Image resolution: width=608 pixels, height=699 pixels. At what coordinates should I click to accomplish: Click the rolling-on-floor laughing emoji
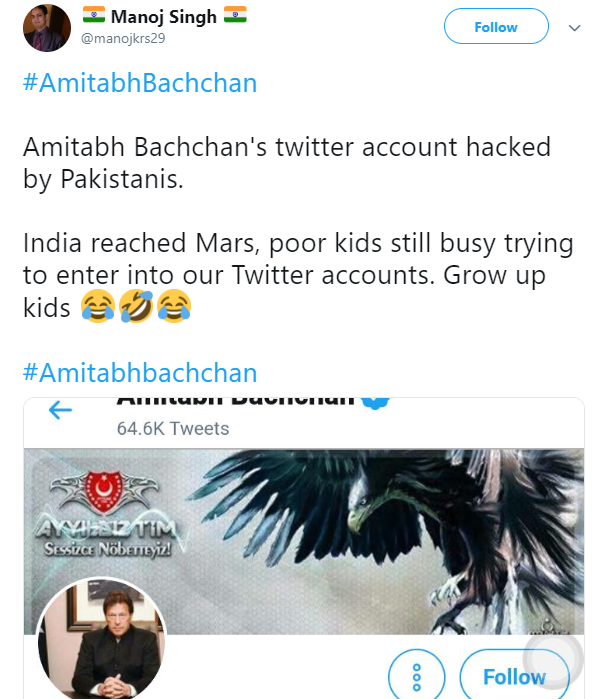pos(135,308)
